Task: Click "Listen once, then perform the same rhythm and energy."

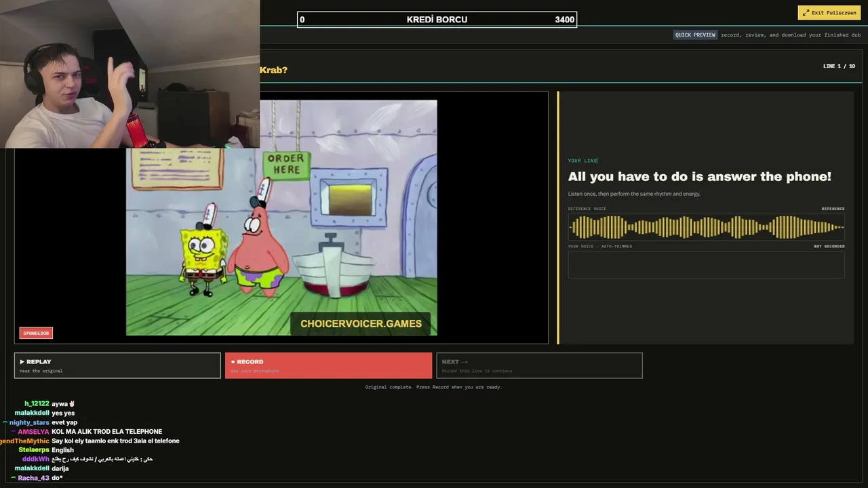Action: point(634,194)
